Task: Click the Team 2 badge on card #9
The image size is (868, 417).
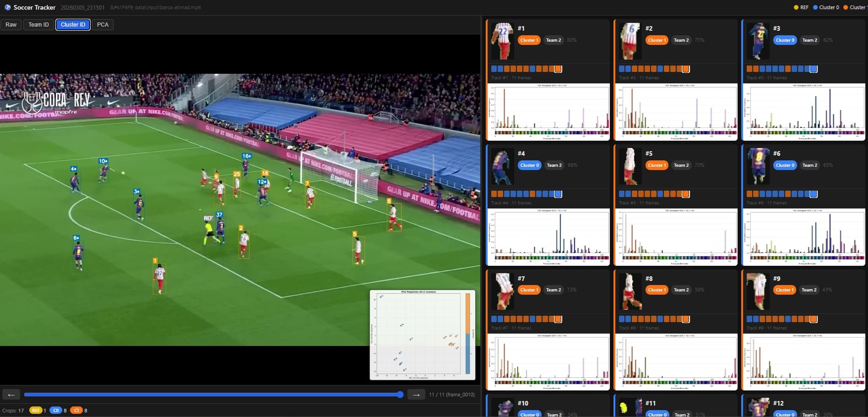Action: (808, 290)
